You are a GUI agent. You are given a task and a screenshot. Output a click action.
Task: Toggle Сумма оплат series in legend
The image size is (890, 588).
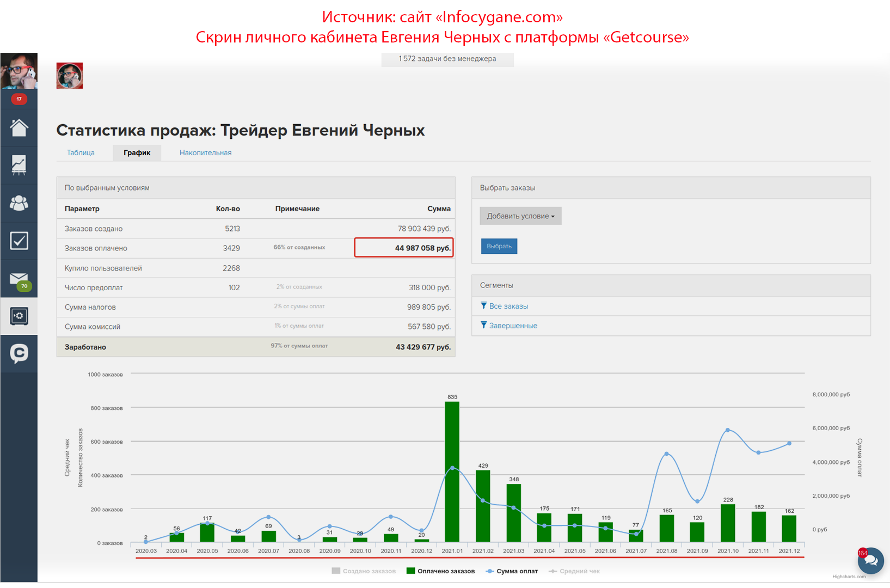click(x=512, y=571)
